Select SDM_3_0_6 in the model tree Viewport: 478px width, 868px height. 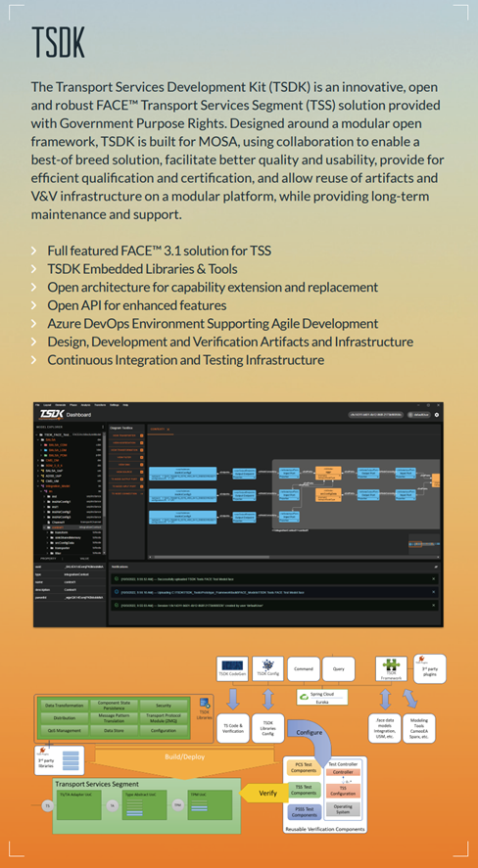click(54, 466)
